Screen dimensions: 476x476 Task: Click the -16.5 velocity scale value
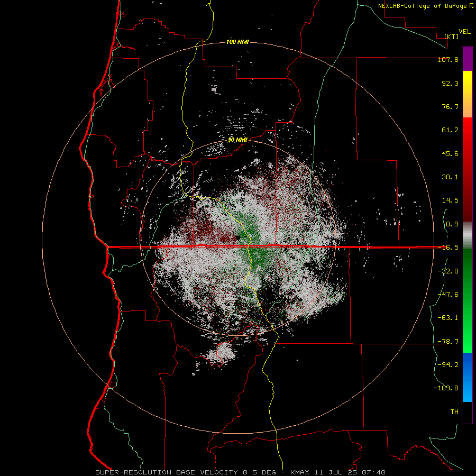[x=448, y=248]
